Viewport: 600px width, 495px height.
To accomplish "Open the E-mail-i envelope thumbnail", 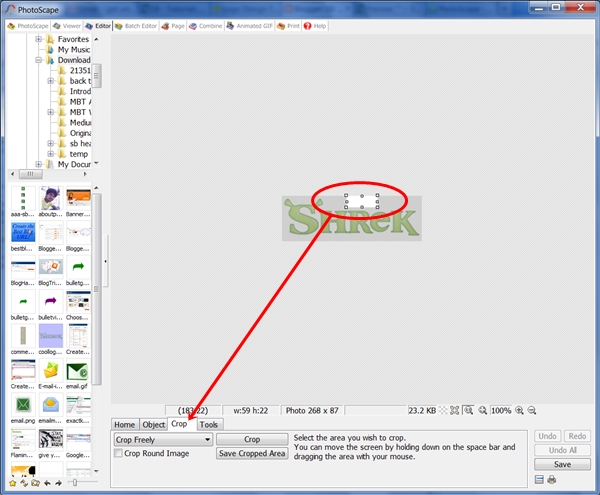I will [51, 370].
